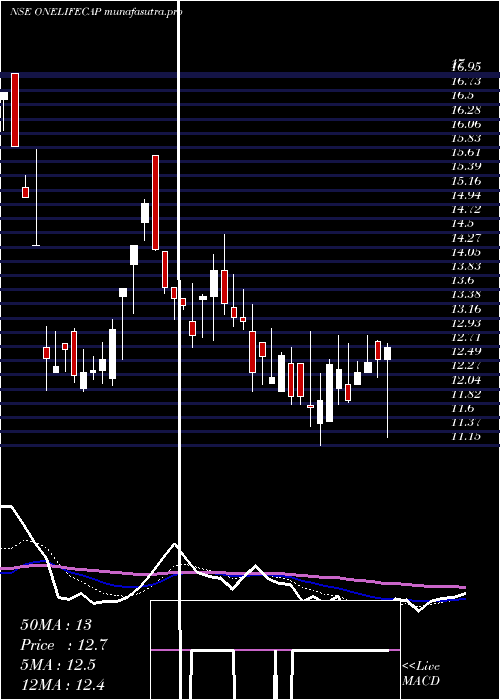Click the 13.83 price axis label
Screen dimensions: 500x700
(466, 266)
